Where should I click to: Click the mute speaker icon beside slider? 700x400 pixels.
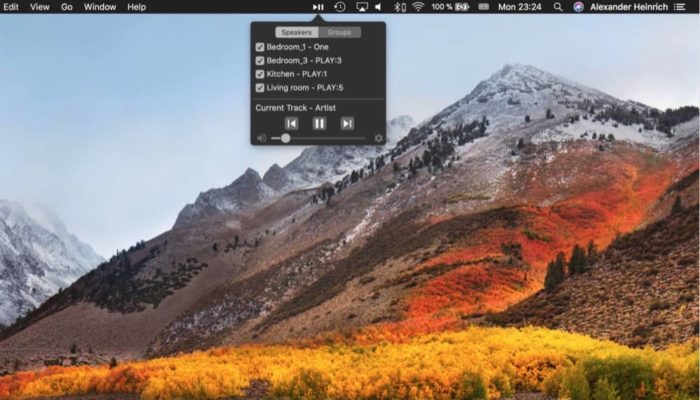[262, 138]
